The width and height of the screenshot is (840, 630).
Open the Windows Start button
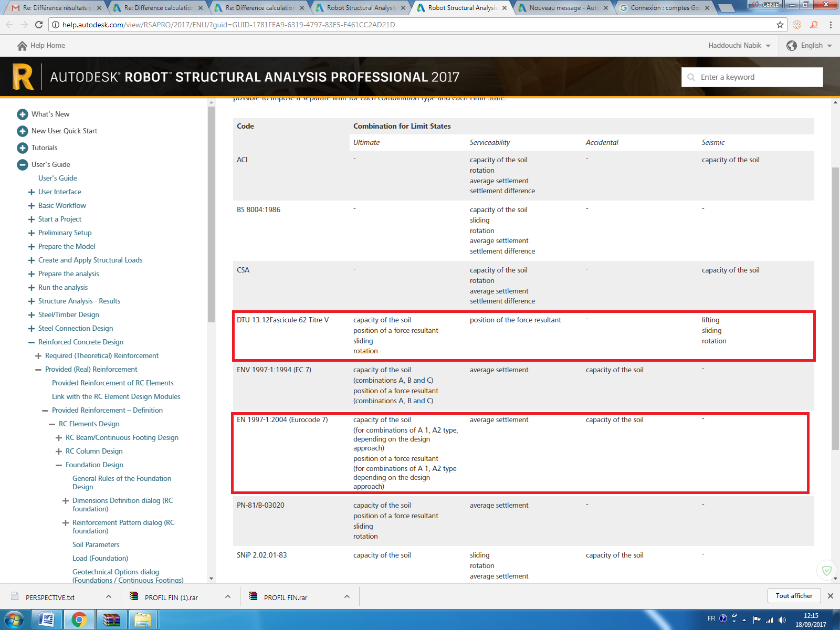(14, 620)
